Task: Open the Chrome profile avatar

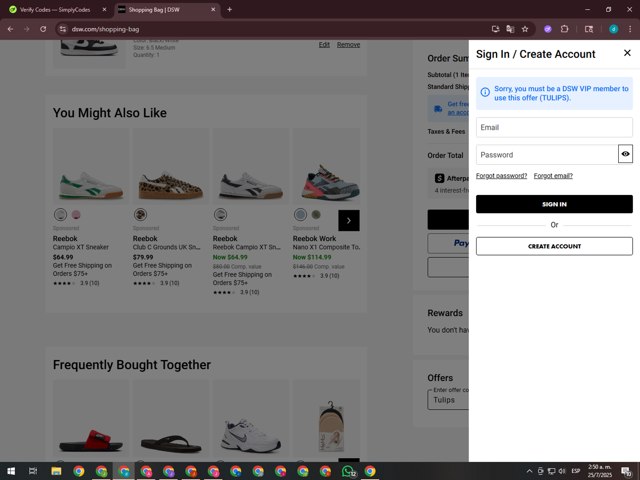Action: point(613,29)
